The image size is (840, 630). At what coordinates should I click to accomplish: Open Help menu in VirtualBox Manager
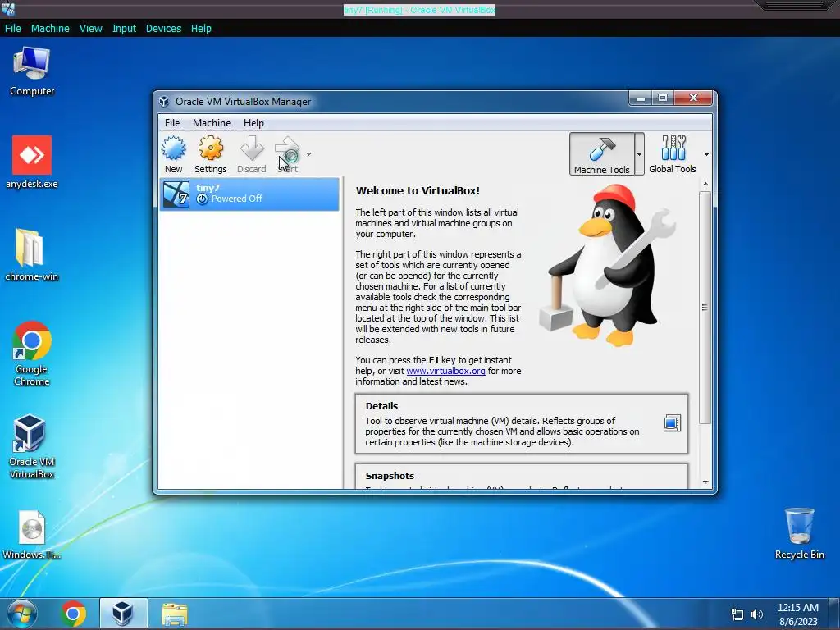[x=253, y=123]
